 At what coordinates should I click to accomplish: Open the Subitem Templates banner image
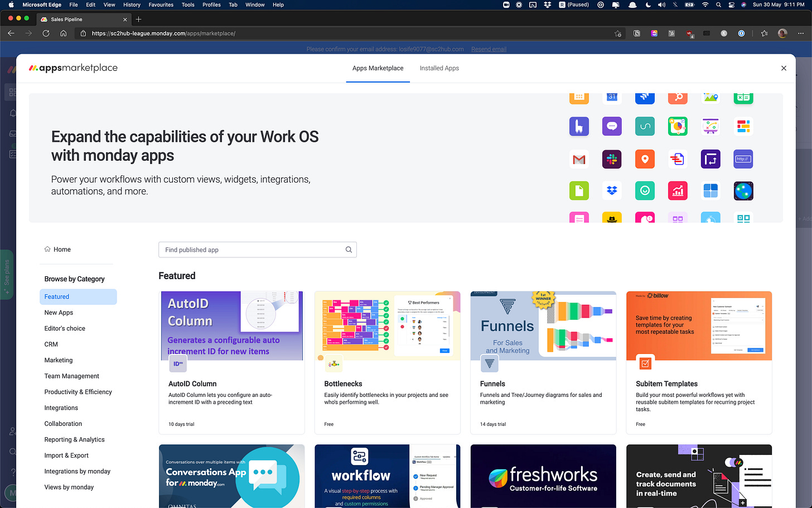[x=699, y=325]
